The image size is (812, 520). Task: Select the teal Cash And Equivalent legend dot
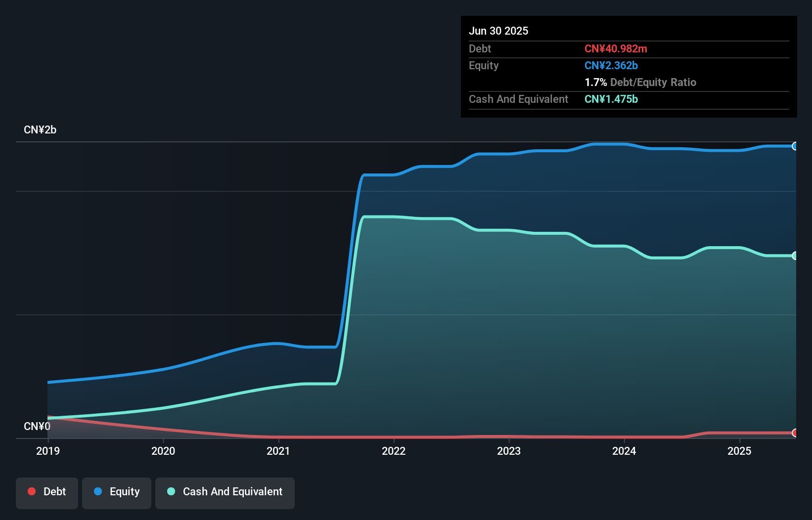pyautogui.click(x=171, y=492)
